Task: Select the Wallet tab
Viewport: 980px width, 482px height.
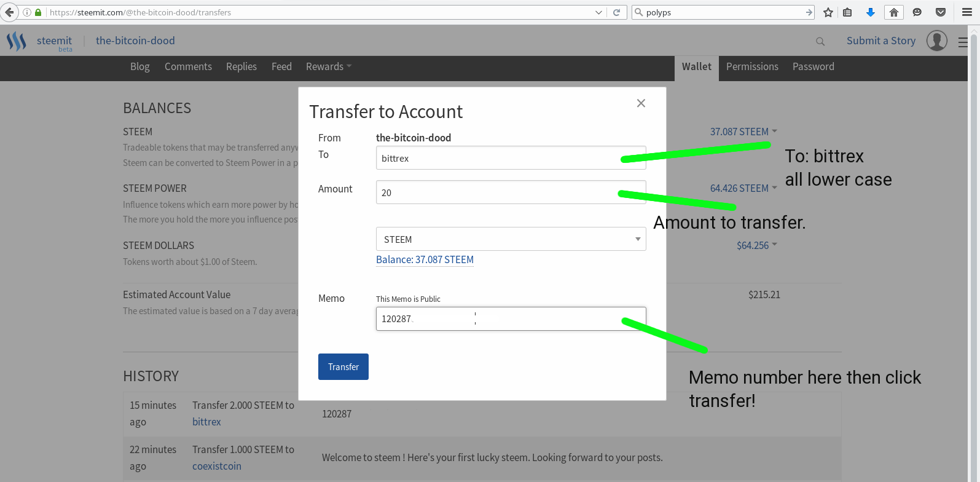Action: click(x=697, y=67)
